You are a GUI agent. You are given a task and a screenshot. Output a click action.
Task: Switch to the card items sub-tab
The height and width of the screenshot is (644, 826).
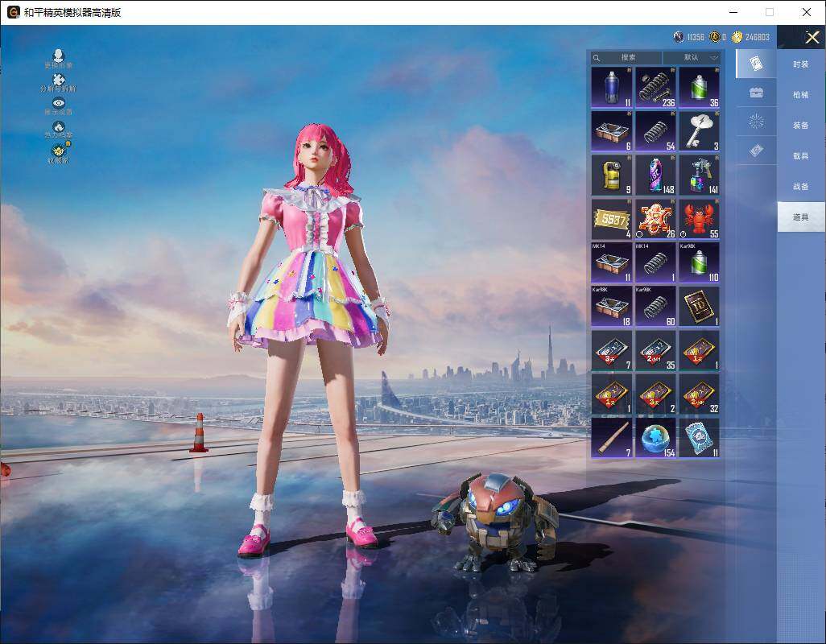756,64
